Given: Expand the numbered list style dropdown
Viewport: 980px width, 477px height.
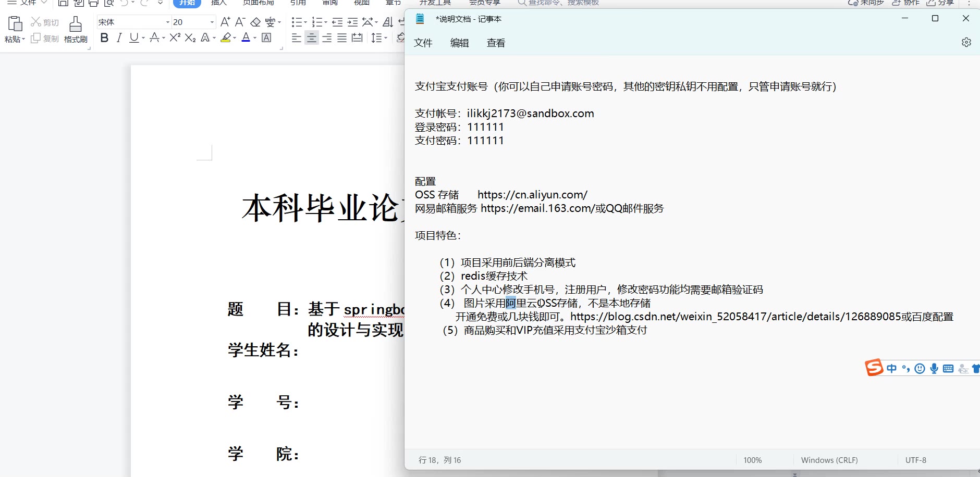Looking at the screenshot, I should coord(326,22).
